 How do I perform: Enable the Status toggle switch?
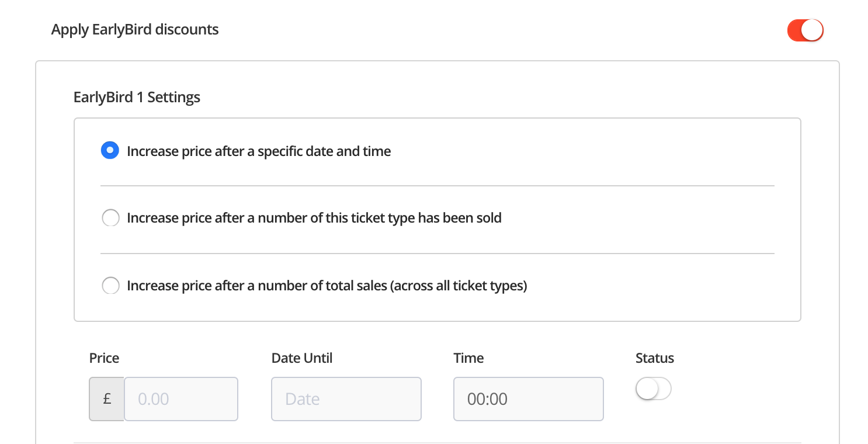653,388
